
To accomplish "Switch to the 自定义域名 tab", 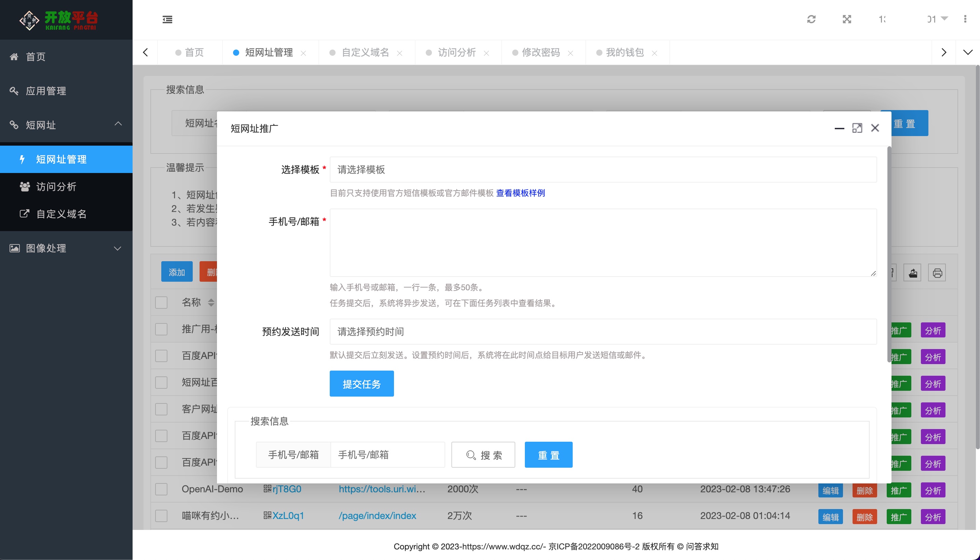I will [x=365, y=53].
